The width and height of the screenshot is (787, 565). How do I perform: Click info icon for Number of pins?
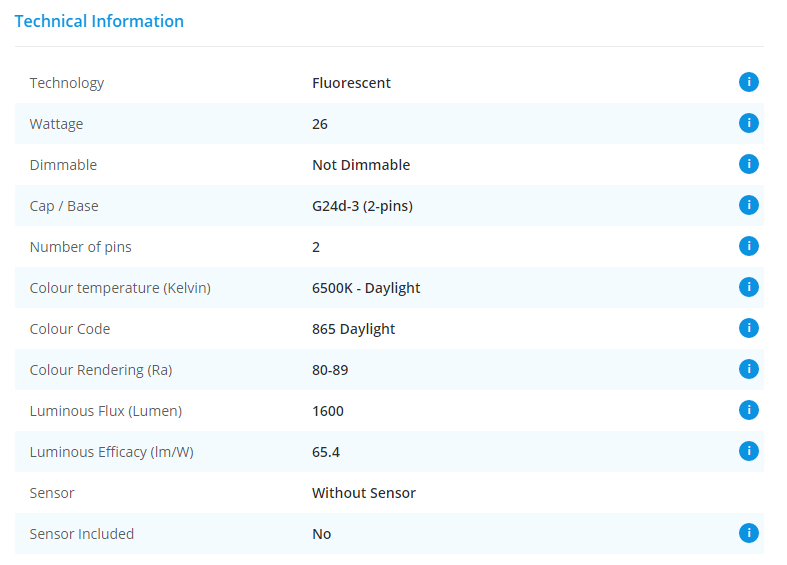point(748,246)
